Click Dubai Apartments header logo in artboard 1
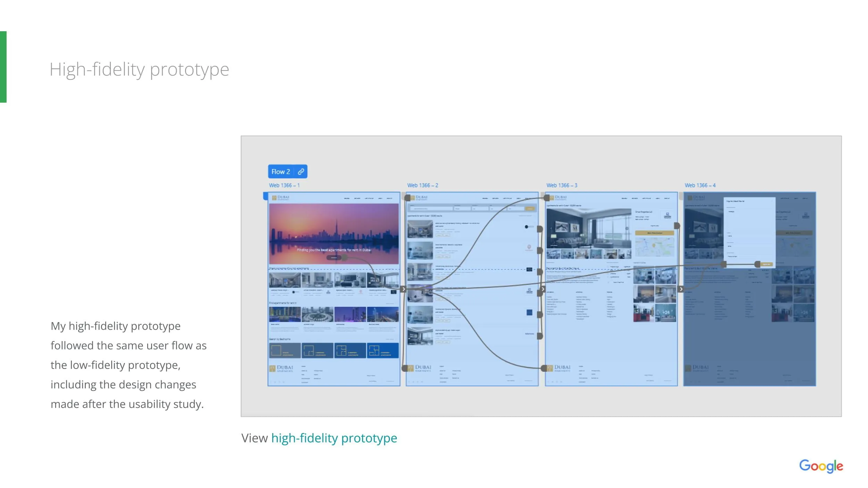The width and height of the screenshot is (868, 488). pyautogui.click(x=281, y=197)
